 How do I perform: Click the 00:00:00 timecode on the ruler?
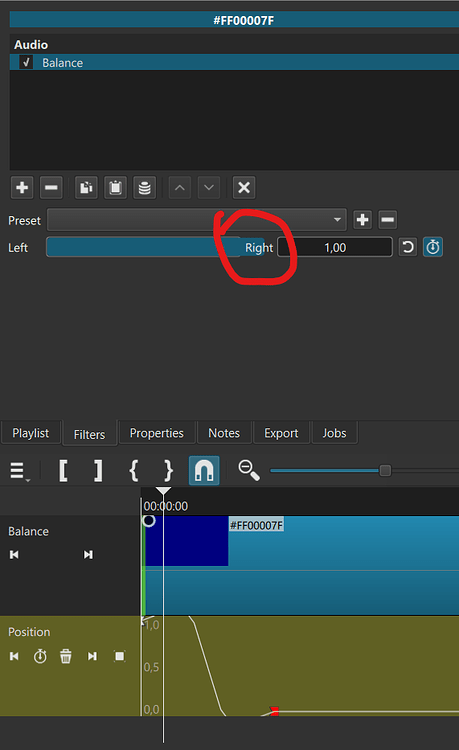166,506
